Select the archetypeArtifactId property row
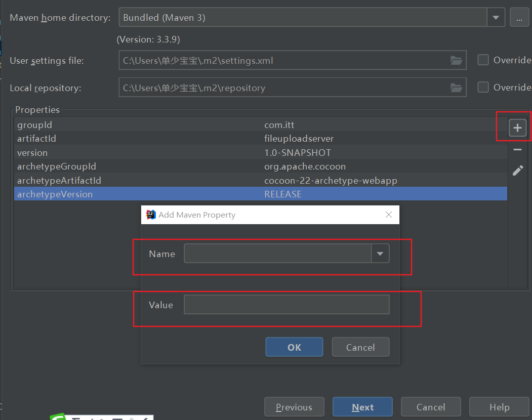Viewport: 532px width, 420px height. click(261, 180)
